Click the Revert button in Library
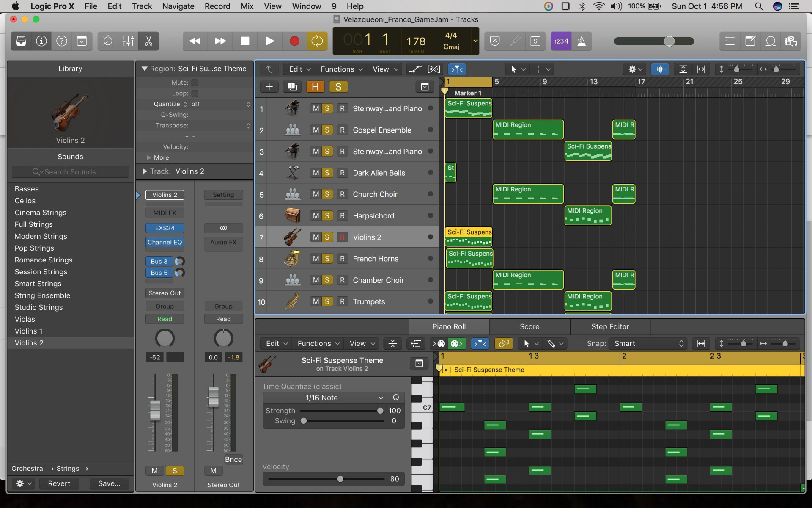 [x=59, y=483]
